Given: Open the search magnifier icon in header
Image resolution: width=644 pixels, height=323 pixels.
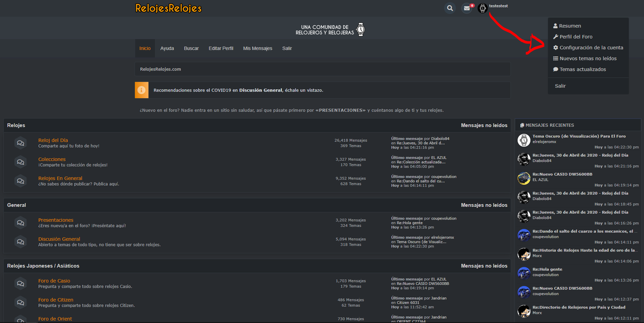Looking at the screenshot, I should [x=450, y=8].
